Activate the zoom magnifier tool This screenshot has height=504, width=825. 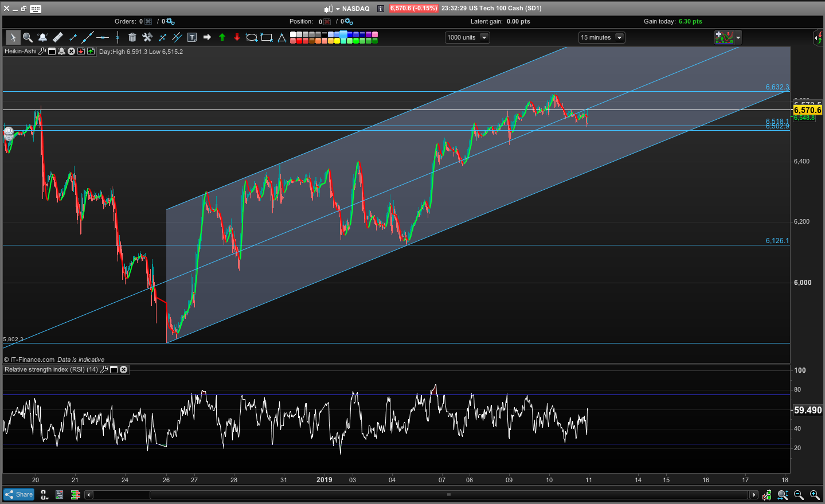tap(28, 37)
